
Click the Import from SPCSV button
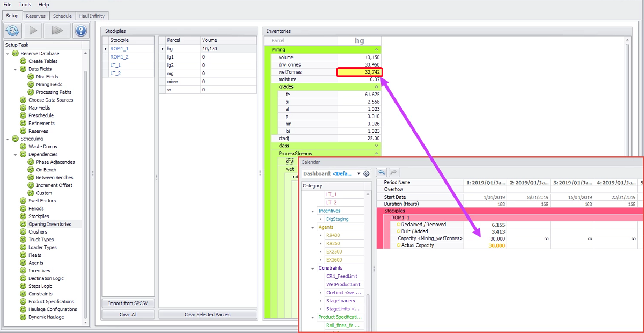point(128,303)
